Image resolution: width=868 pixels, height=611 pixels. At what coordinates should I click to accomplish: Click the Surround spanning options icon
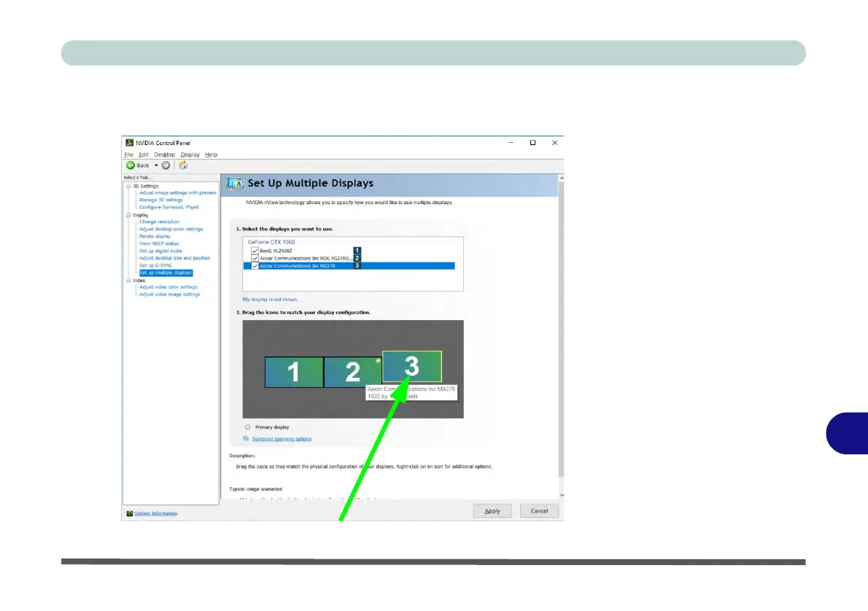point(246,438)
